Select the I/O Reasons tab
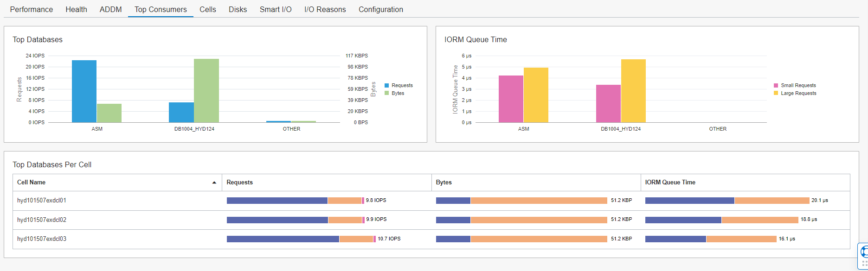This screenshot has width=868, height=271. click(x=325, y=9)
